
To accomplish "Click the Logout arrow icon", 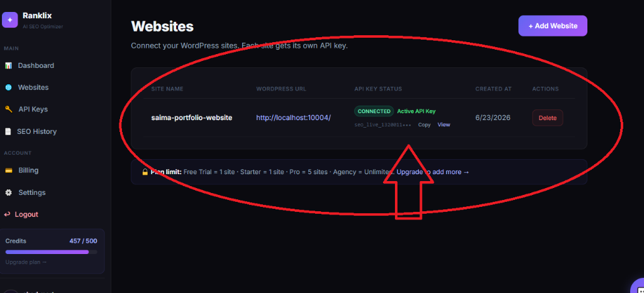I will click(7, 214).
